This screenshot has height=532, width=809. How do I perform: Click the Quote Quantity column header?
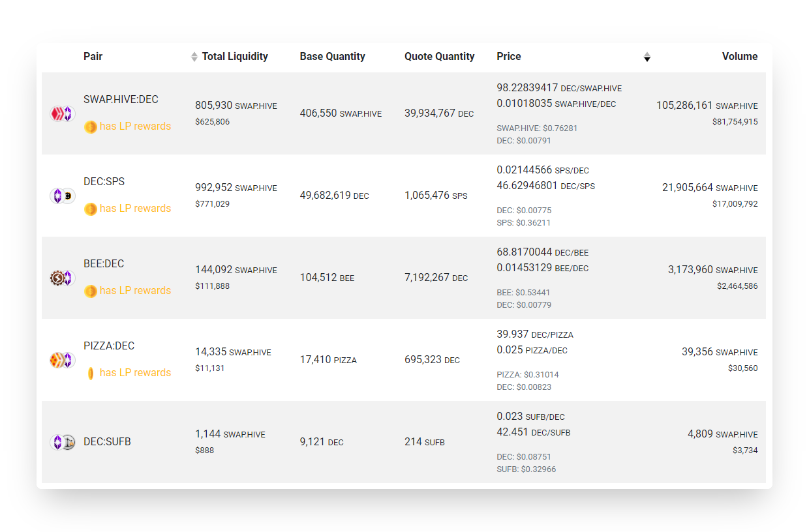click(440, 56)
